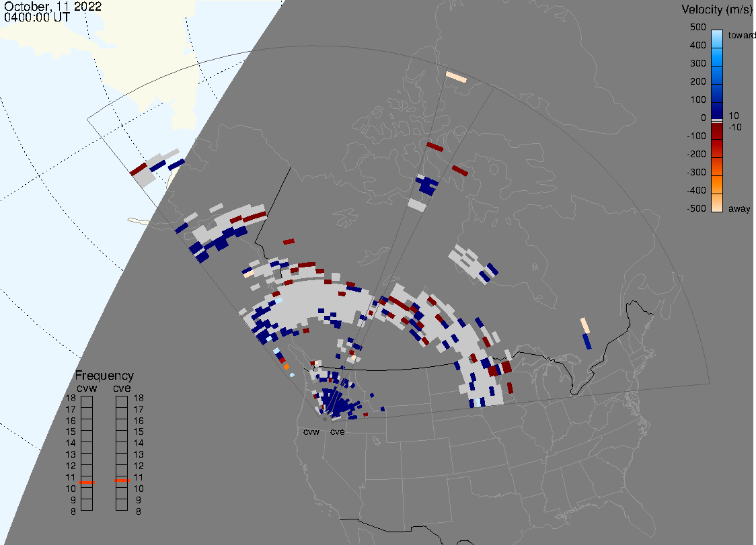Click the 400 value on the velocity scale

coord(697,45)
